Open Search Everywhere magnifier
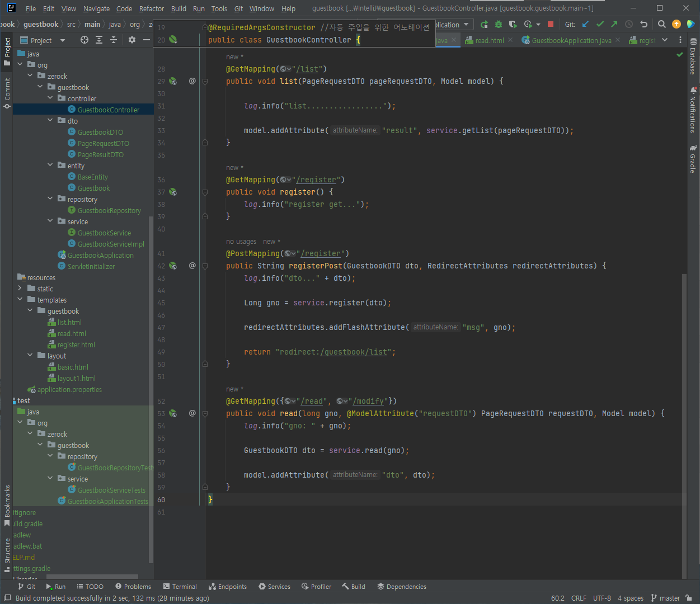700x604 pixels. 661,24
